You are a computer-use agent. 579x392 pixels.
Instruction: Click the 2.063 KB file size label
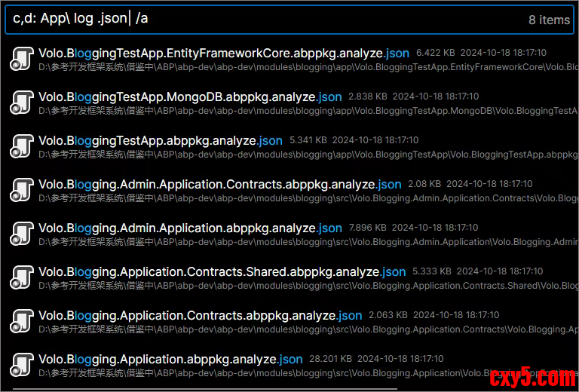[388, 315]
